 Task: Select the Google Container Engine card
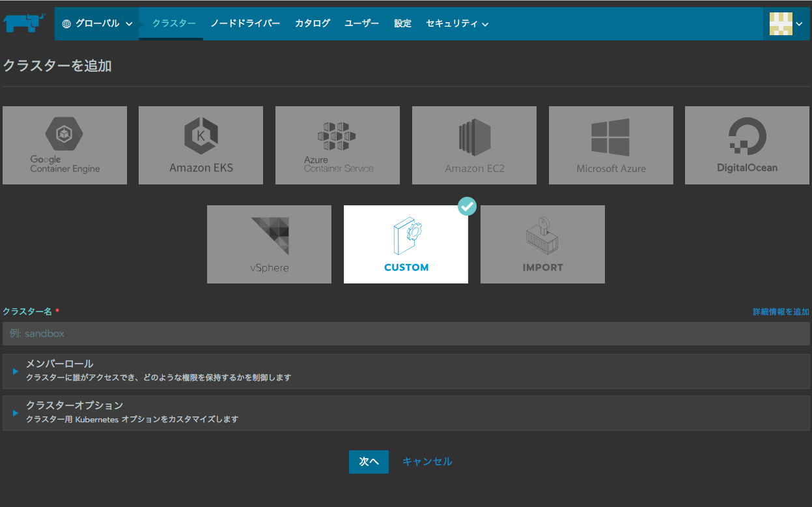pyautogui.click(x=64, y=145)
